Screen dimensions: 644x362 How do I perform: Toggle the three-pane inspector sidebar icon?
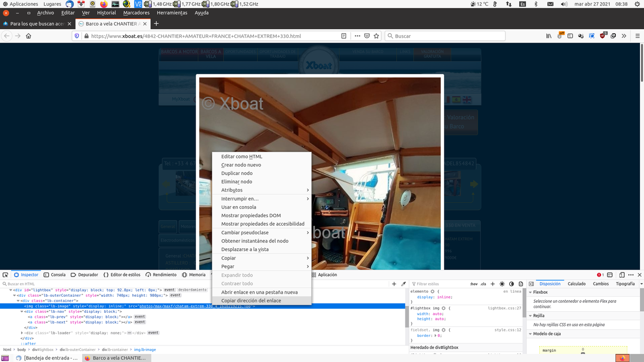[531, 284]
